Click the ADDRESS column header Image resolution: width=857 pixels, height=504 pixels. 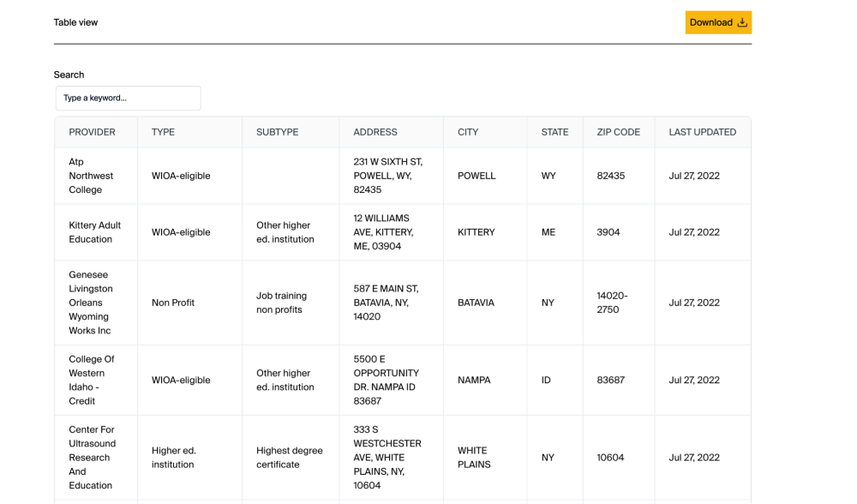(375, 132)
